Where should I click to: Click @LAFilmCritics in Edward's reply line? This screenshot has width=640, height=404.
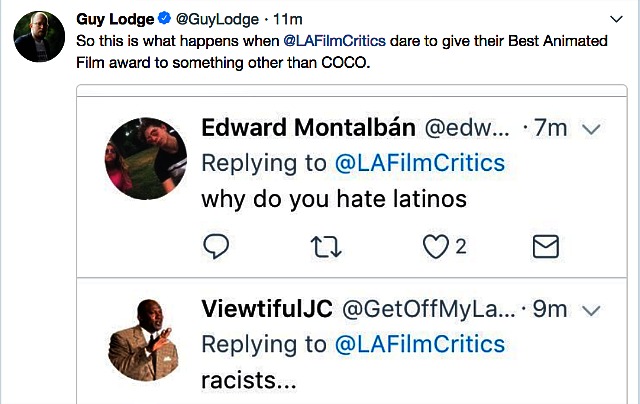point(419,163)
